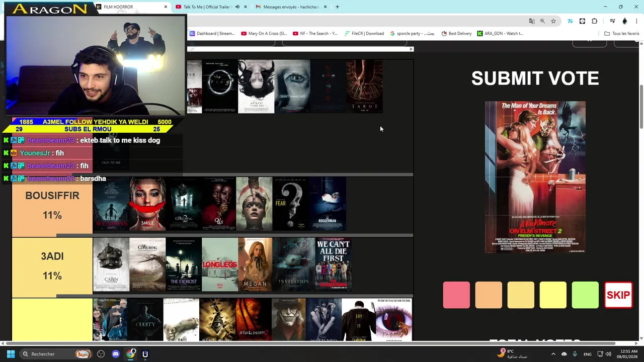Viewport: 644px width, 362px height.
Task: Click the SKIP vote button
Action: 618,295
